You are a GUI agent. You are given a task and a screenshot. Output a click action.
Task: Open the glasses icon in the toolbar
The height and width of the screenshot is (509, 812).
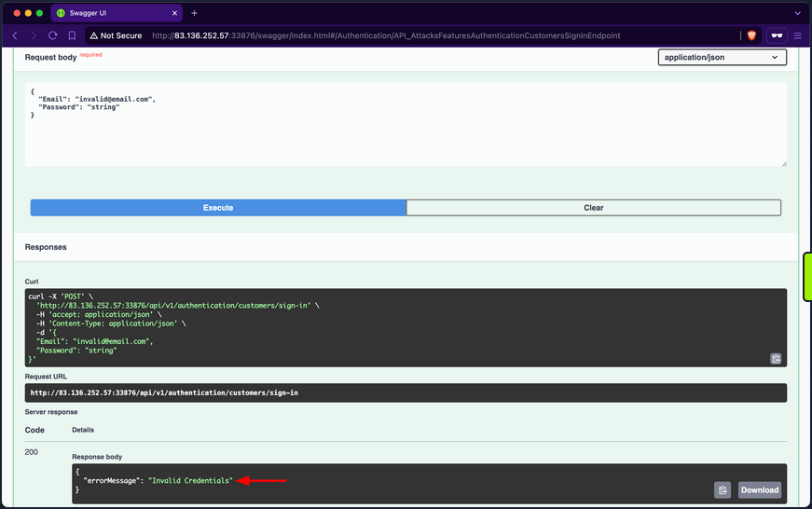coord(777,35)
